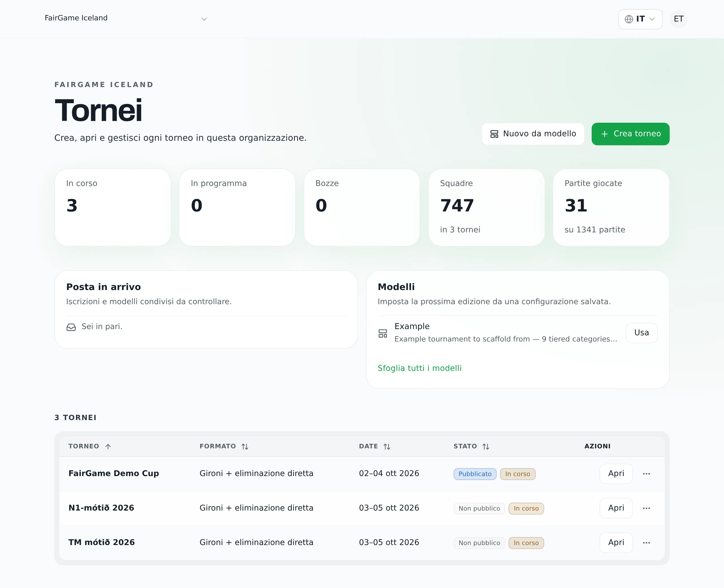This screenshot has width=724, height=588.
Task: Open TM mótið 2026 with Apri button
Action: [616, 542]
